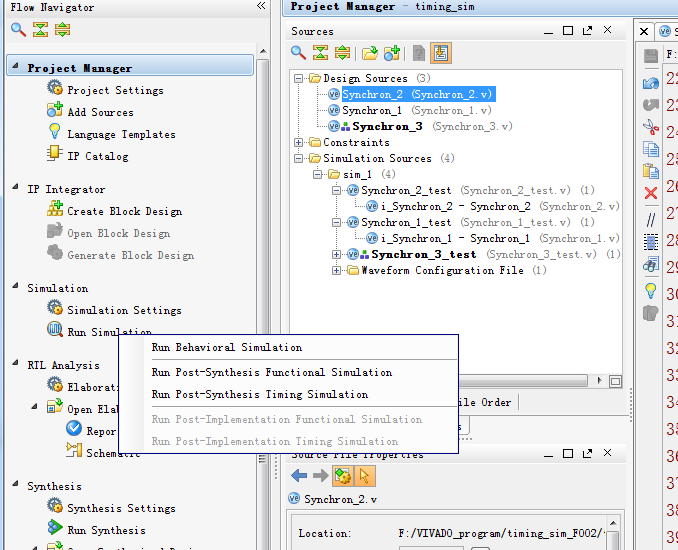Collapse sim_1 folder node
Screen dimensions: 678x550
317,174
